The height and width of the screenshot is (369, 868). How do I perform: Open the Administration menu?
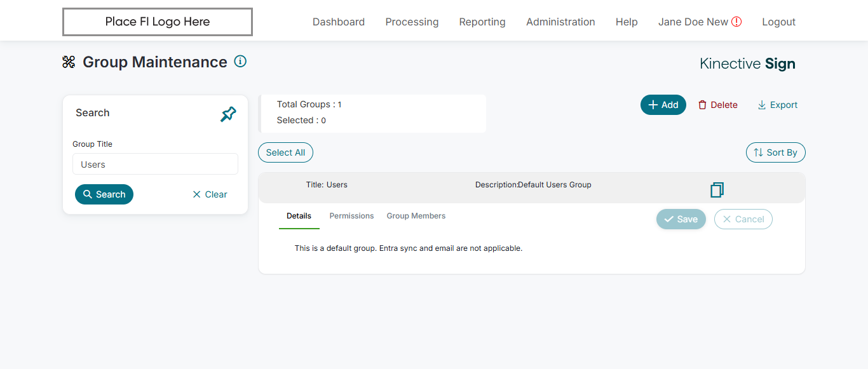point(560,22)
